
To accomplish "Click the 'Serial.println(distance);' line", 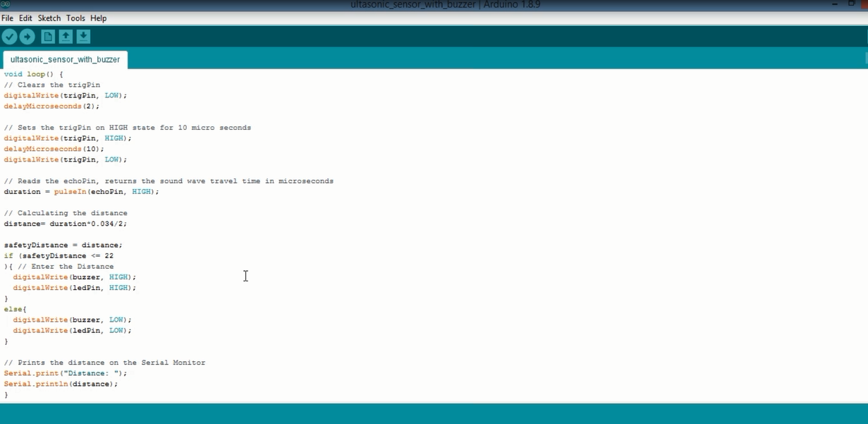I will (x=61, y=384).
